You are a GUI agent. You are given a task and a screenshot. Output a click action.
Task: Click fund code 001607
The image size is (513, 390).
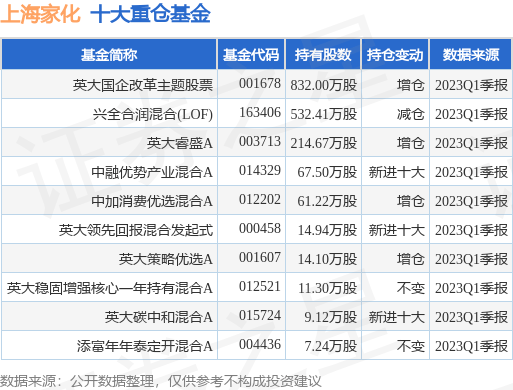[x=260, y=257]
